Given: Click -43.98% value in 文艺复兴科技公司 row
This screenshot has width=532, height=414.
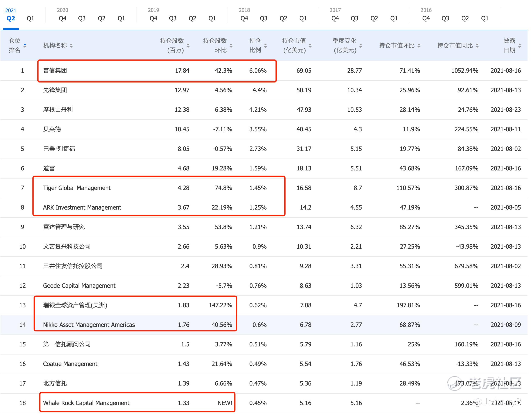Looking at the screenshot, I should click(x=467, y=247).
